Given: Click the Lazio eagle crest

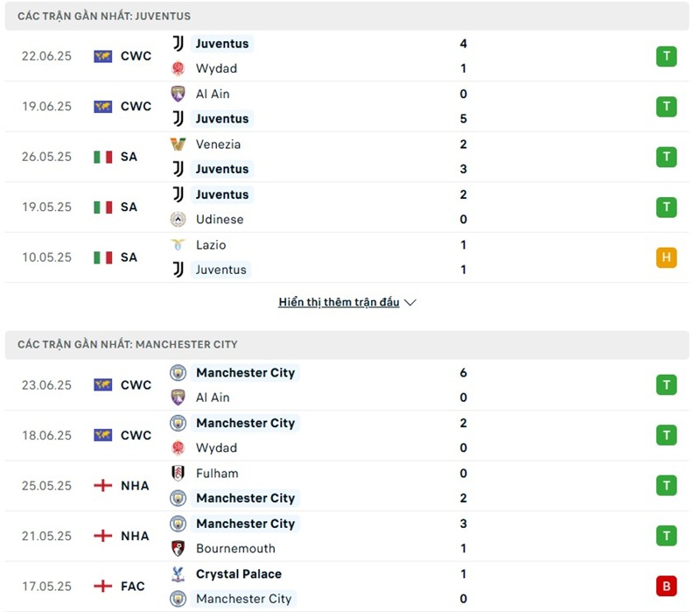Looking at the screenshot, I should (178, 245).
